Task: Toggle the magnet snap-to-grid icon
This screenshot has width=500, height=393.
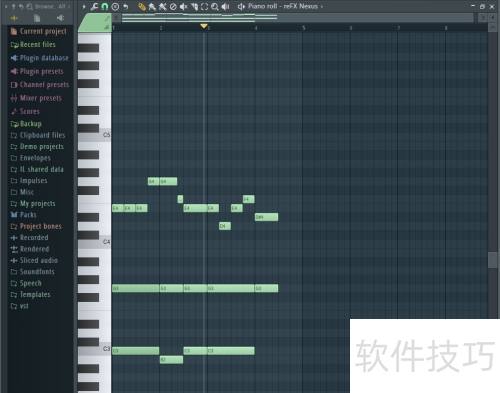Action: pos(105,6)
